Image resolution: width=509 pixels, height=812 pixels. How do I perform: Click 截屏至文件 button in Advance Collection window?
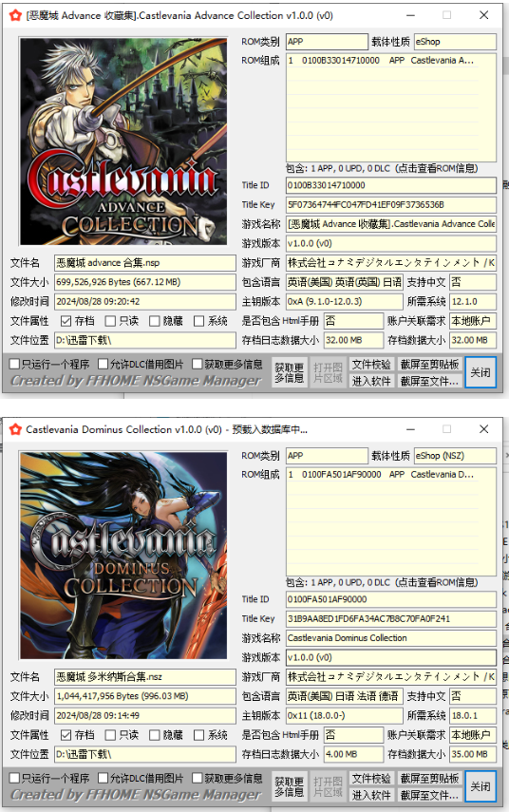[x=429, y=381]
